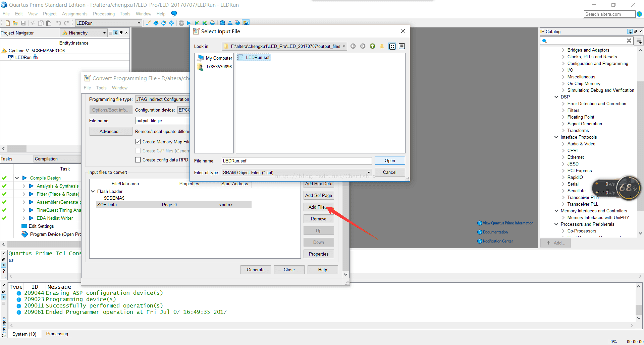Viewport: 644px width, 345px height.
Task: Click the Redo arrow in the toolbar
Action: (66, 23)
